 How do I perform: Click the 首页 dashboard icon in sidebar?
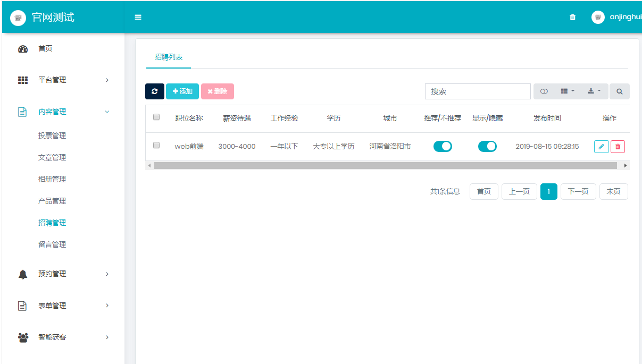(x=23, y=49)
